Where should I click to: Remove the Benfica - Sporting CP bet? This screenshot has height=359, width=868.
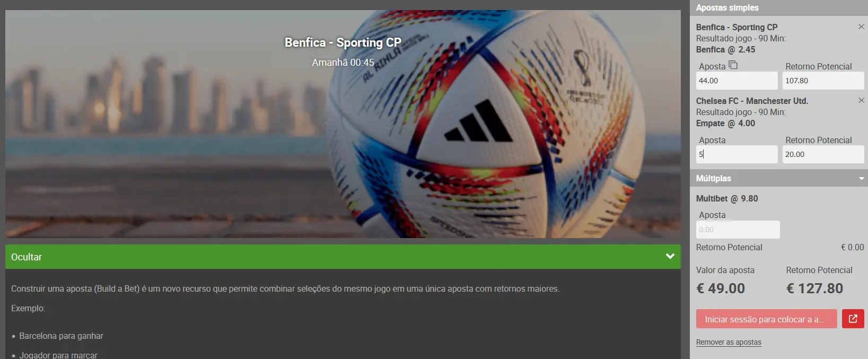[861, 27]
